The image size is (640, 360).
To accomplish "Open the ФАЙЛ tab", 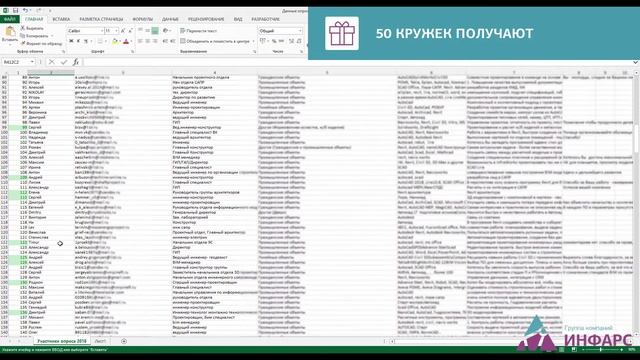I will (9, 19).
